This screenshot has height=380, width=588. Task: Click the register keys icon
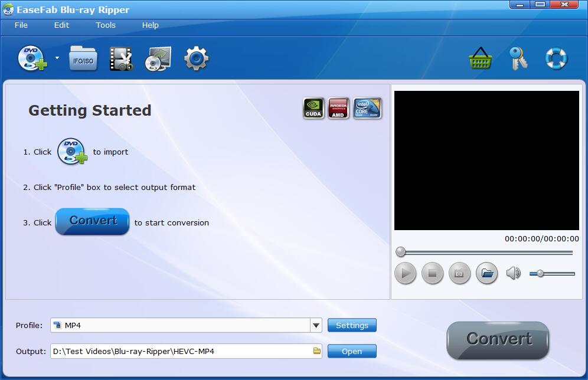coord(518,58)
